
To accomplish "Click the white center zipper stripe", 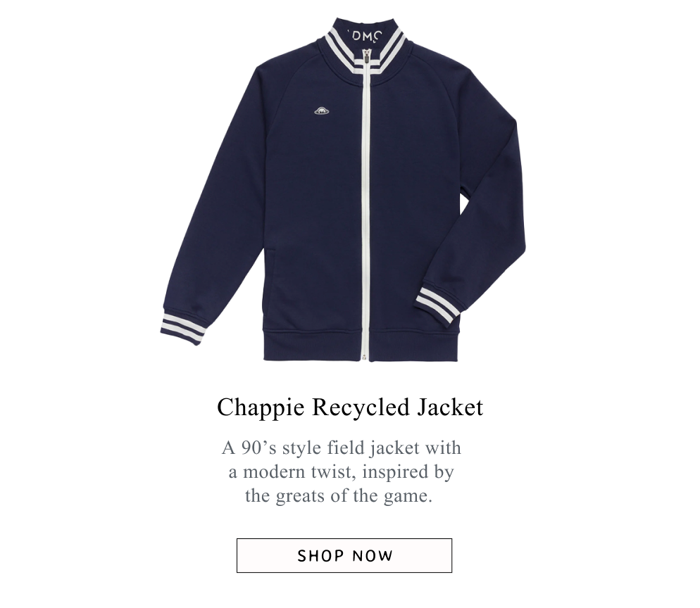I will (x=365, y=210).
